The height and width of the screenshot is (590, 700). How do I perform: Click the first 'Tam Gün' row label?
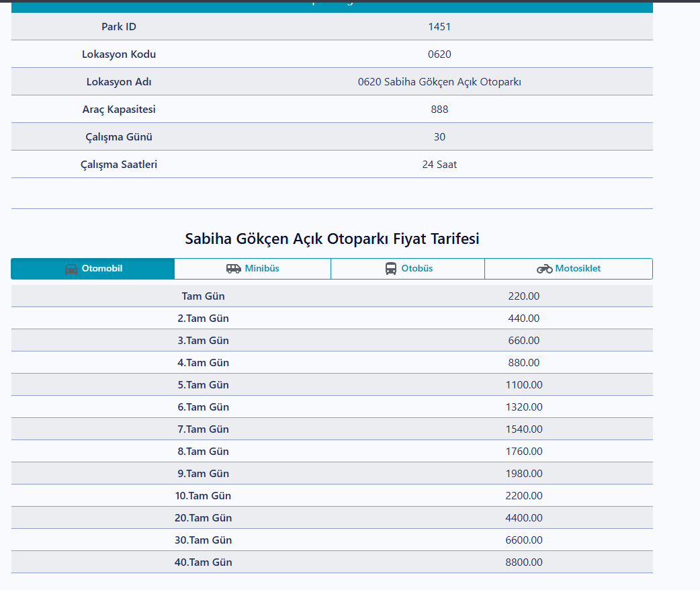[x=203, y=296]
